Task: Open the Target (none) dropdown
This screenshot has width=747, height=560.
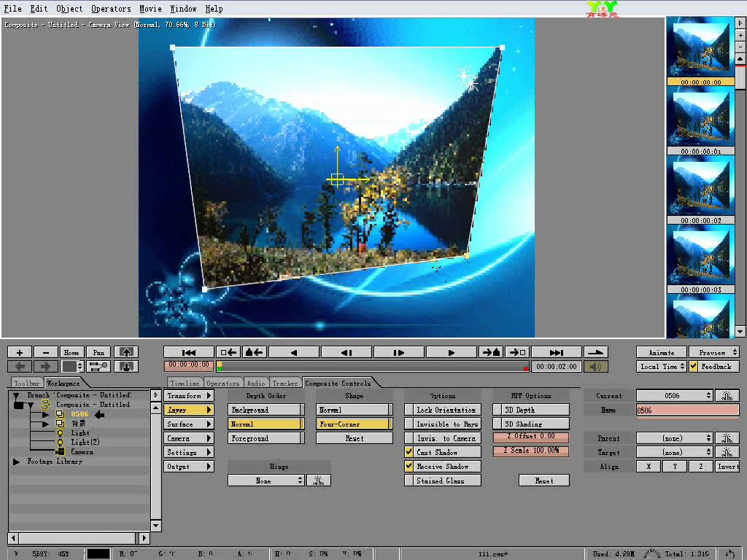Action: [675, 452]
